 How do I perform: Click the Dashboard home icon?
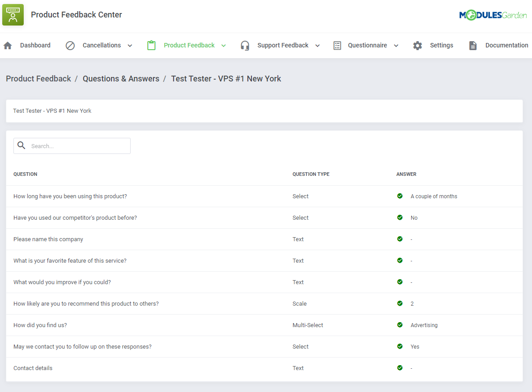8,46
